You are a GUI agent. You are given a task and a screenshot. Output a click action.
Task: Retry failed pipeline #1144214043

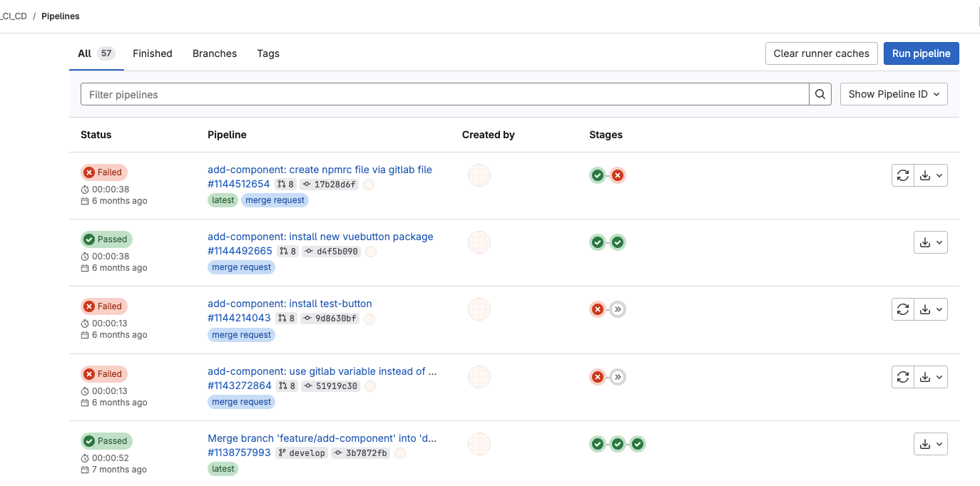click(x=903, y=309)
